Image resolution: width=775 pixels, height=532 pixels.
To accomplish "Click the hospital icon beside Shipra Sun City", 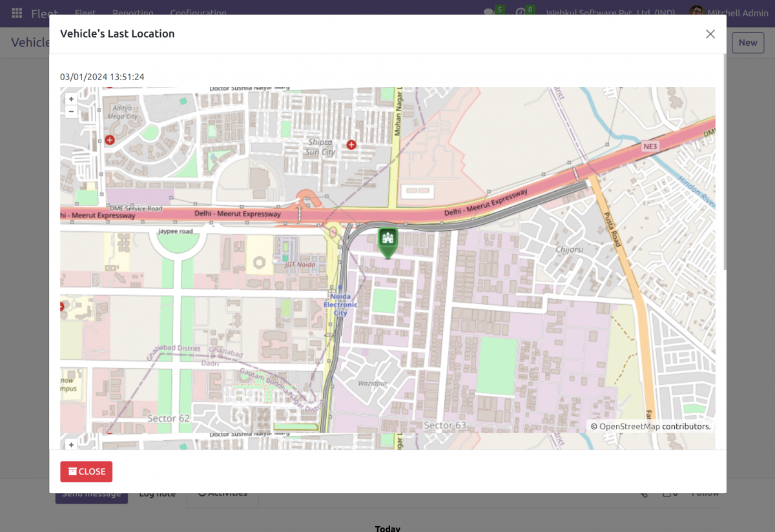I will point(351,145).
